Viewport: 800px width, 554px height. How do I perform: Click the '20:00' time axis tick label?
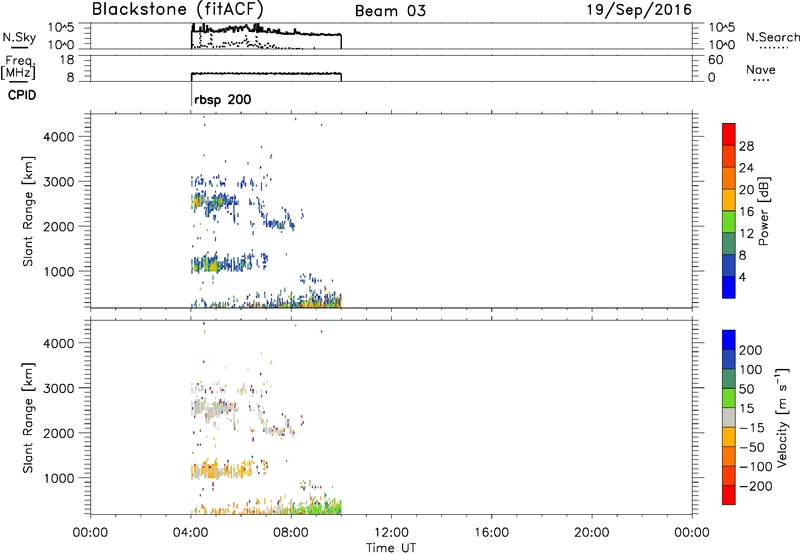point(592,533)
